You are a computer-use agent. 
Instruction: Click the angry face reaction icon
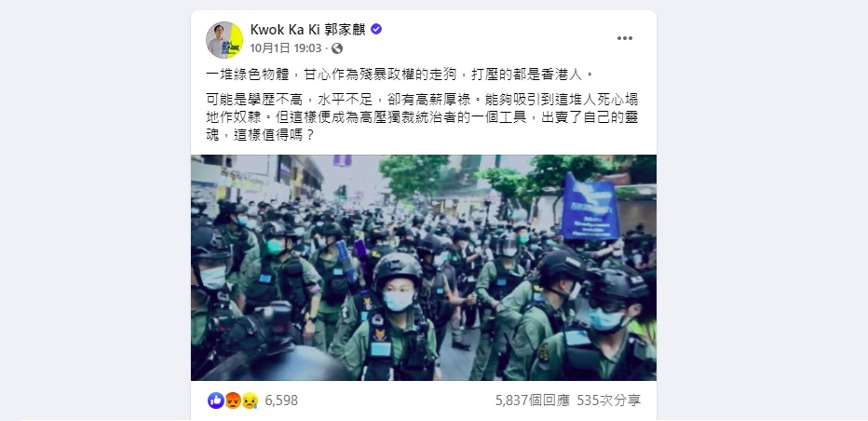233,400
